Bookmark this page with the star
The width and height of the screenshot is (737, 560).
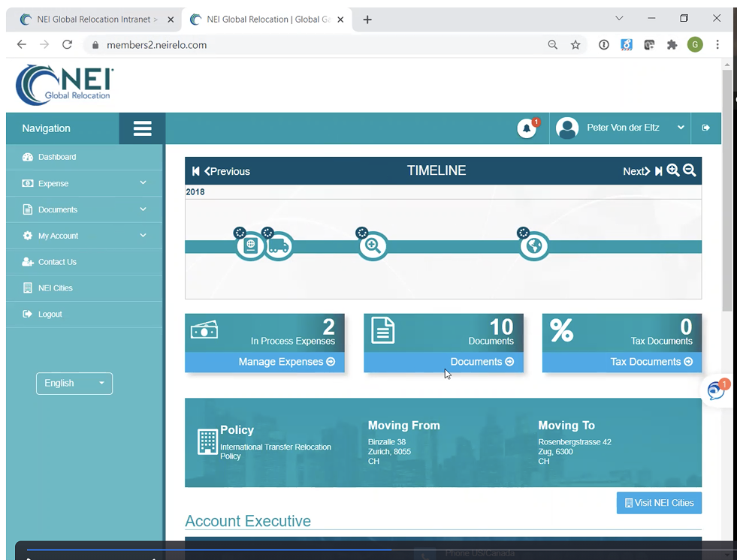tap(575, 45)
